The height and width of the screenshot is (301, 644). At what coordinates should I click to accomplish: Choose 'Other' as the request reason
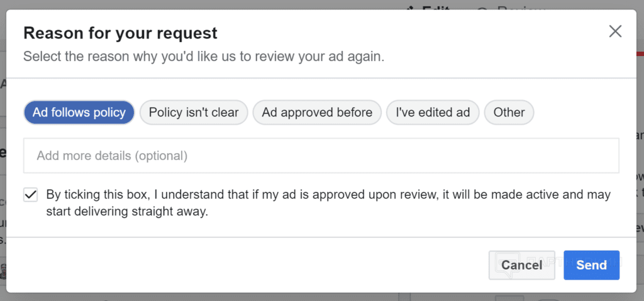tap(509, 112)
